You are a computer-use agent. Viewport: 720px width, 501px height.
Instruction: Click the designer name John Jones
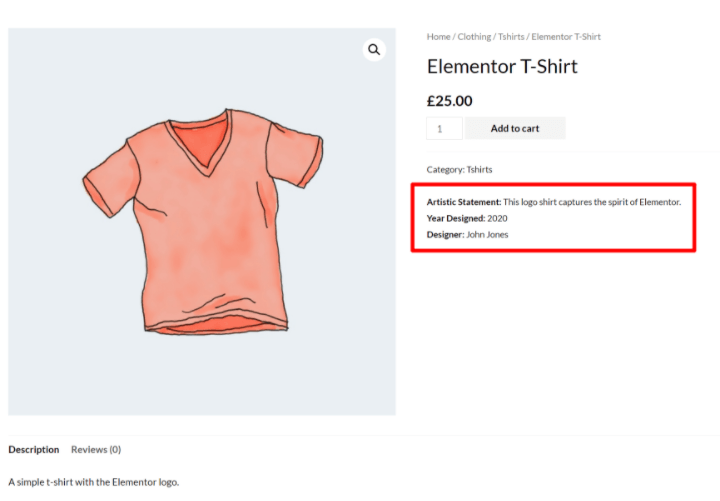coord(487,234)
